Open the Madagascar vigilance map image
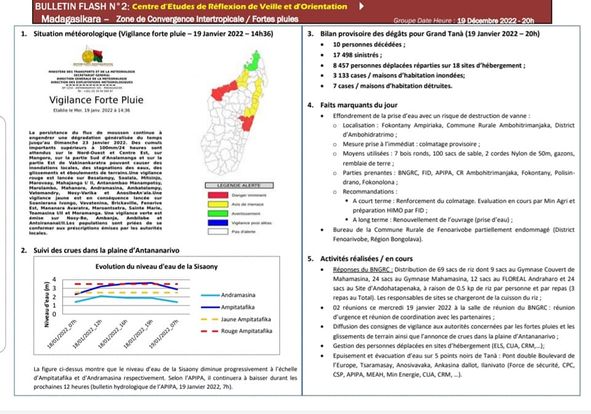This screenshot has width=591, height=414. pos(234,114)
